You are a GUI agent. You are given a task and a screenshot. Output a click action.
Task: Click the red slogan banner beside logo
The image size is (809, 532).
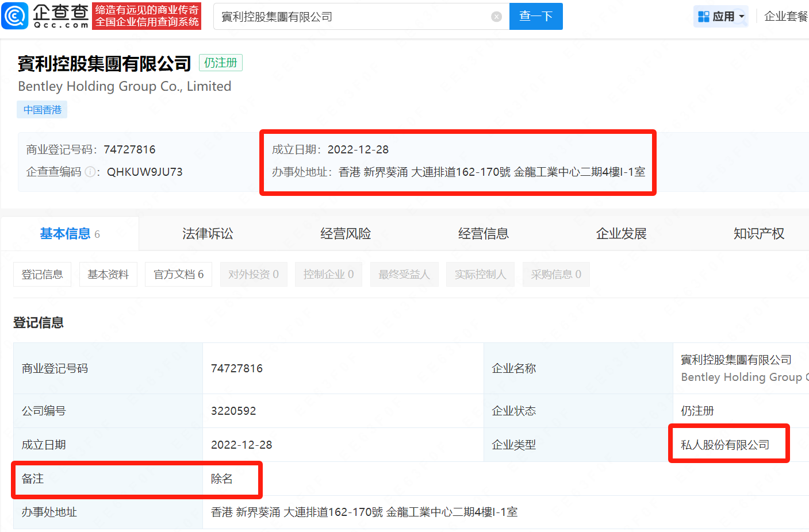[x=147, y=16]
